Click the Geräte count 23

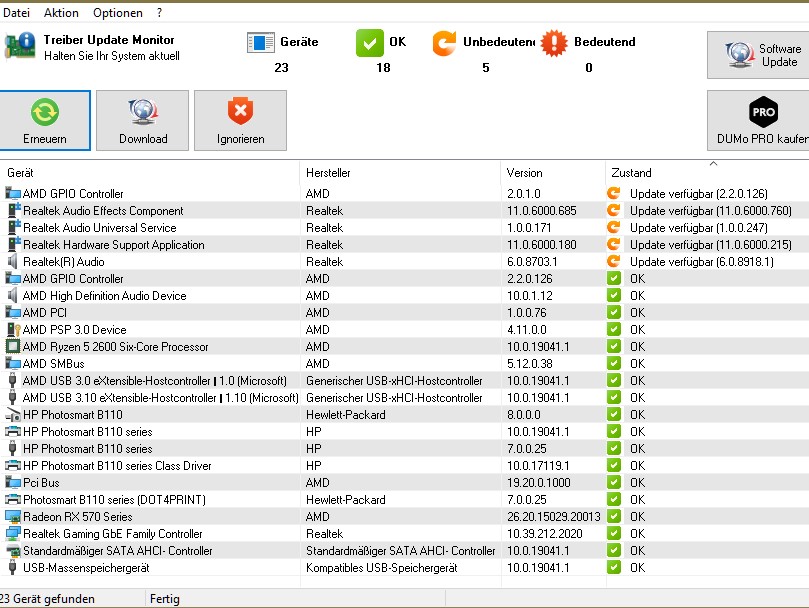[281, 68]
